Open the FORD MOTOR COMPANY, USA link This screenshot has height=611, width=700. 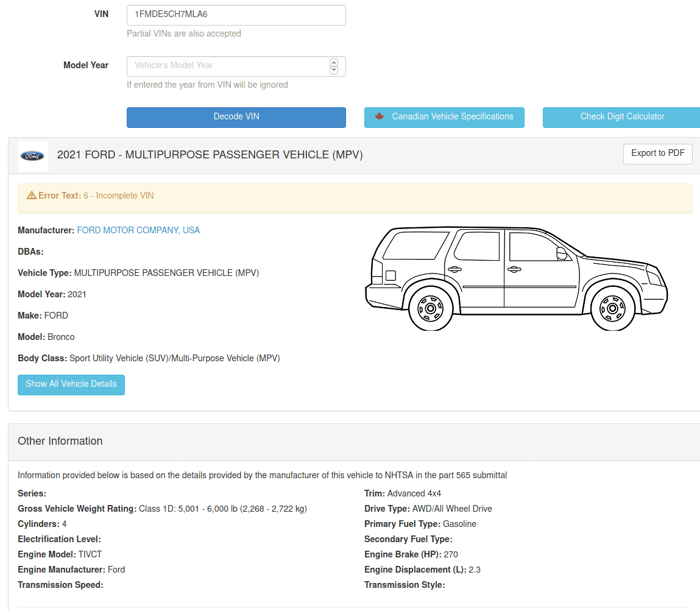[138, 230]
